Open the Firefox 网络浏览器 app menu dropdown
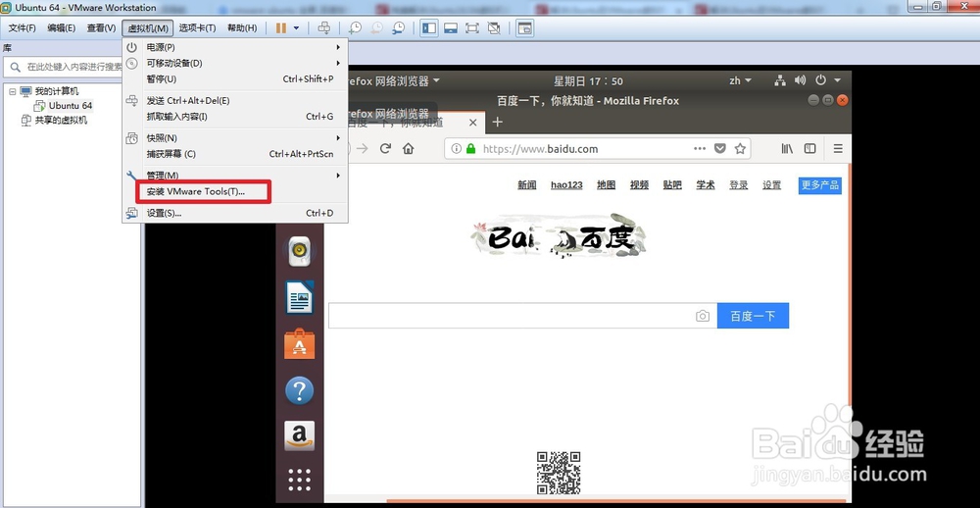The width and height of the screenshot is (980, 508). click(x=394, y=80)
